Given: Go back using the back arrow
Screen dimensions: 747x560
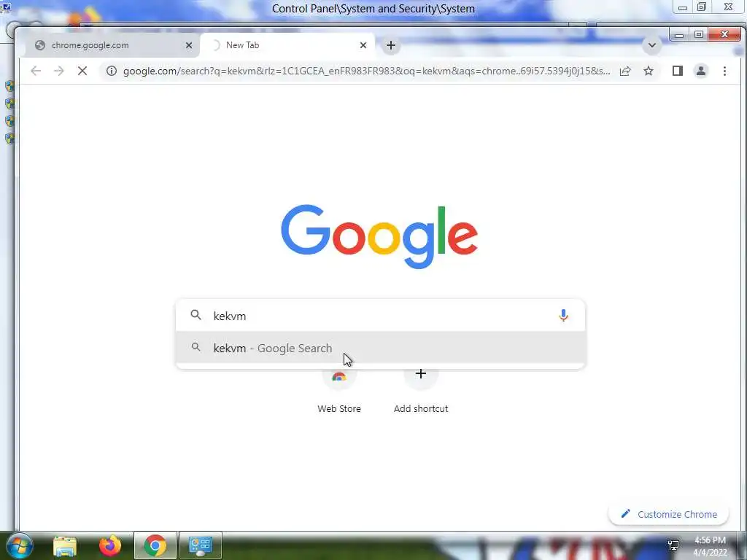Looking at the screenshot, I should 36,71.
